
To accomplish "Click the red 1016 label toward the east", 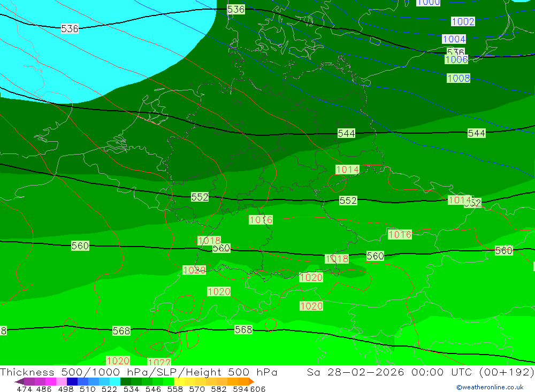I will pos(400,234).
